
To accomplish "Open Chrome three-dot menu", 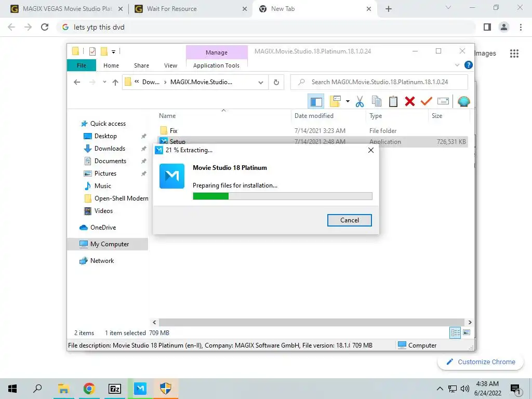I will pos(521,27).
